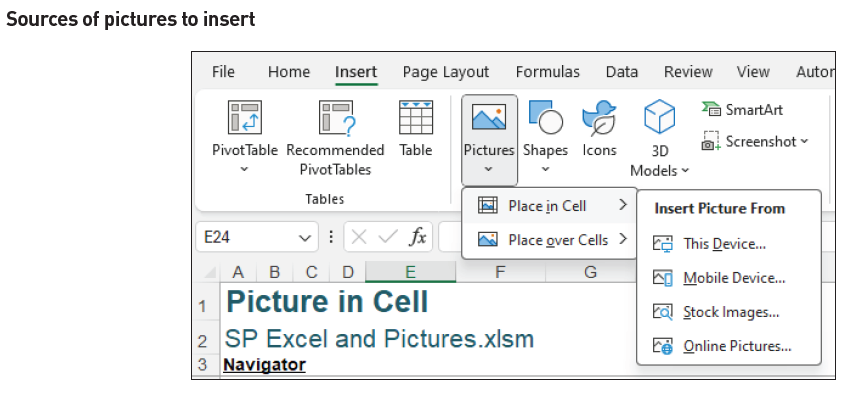
Task: Select row 2 header
Action: coord(206,338)
